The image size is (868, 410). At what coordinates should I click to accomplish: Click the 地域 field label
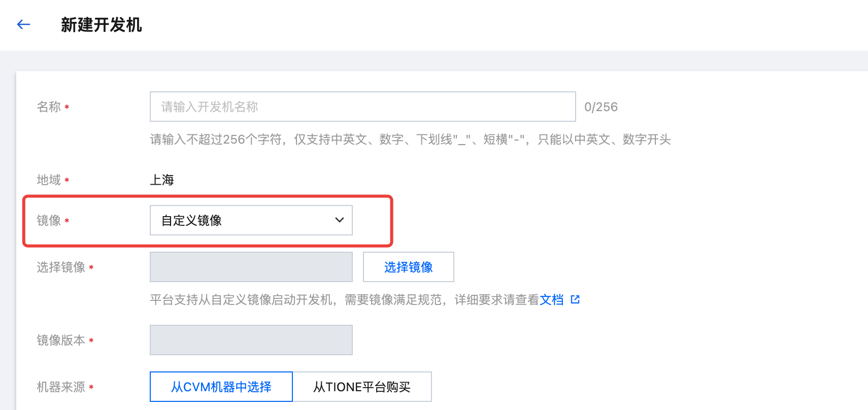pos(49,180)
